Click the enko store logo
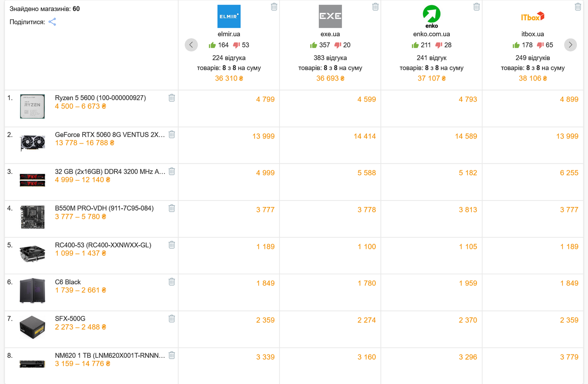 coord(431,17)
